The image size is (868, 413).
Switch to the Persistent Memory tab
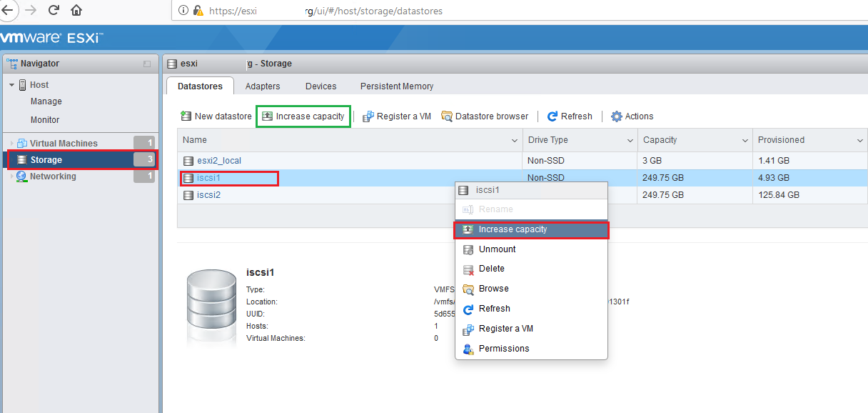click(x=397, y=86)
